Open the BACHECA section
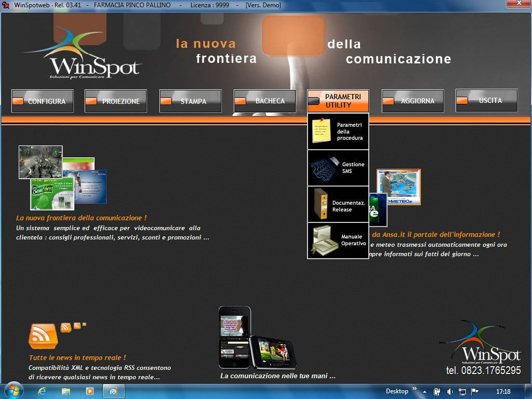 tap(265, 101)
